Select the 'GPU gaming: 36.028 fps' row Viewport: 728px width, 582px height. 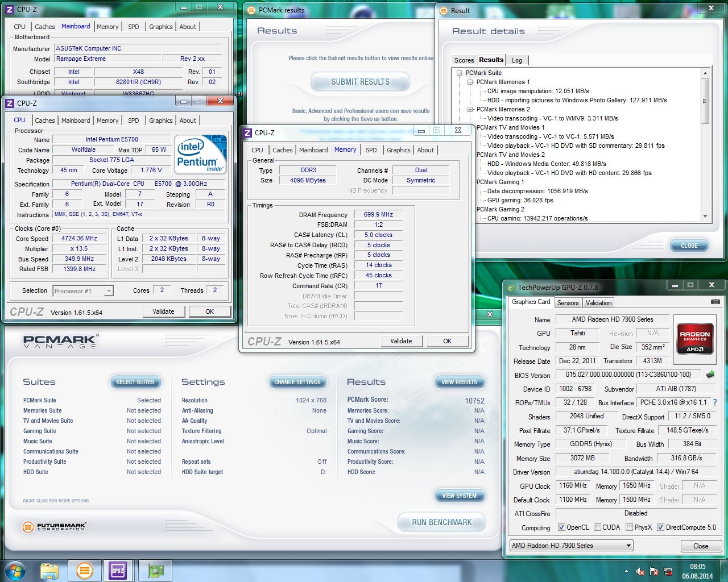(x=520, y=200)
